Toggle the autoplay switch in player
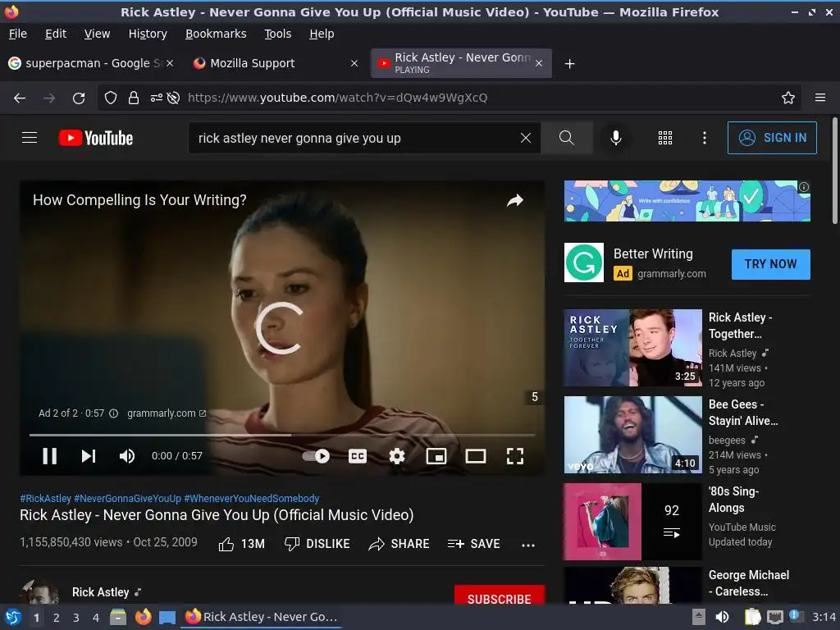This screenshot has height=630, width=840. point(316,456)
